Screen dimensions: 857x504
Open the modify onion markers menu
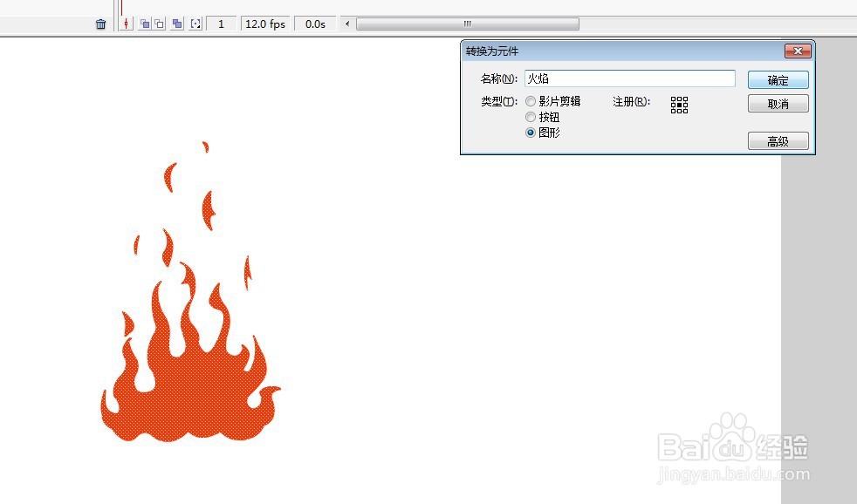click(x=196, y=24)
